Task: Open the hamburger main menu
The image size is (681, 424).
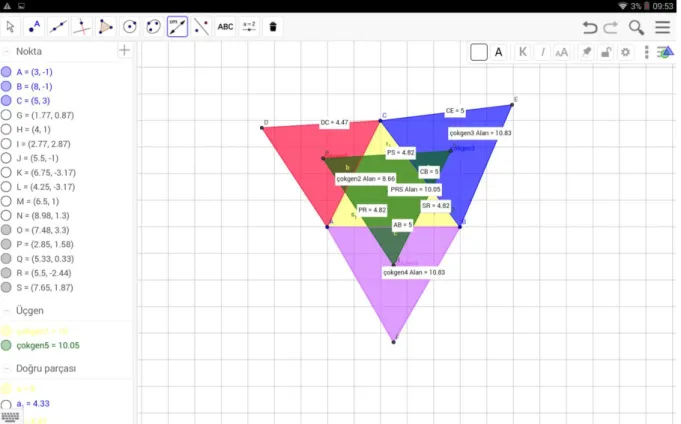Action: [x=663, y=27]
